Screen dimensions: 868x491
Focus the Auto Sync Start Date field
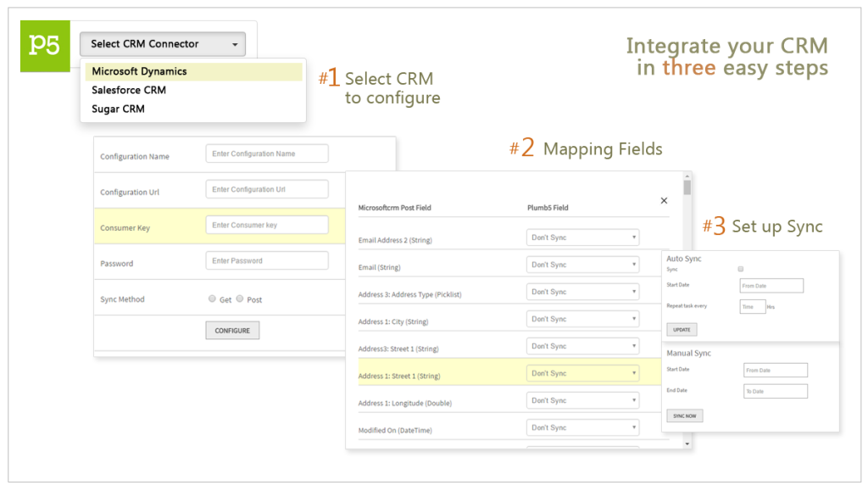[x=771, y=286]
